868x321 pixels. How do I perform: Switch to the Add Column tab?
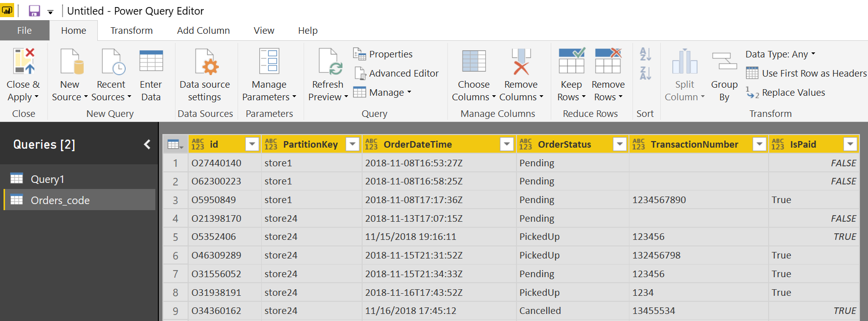point(203,30)
